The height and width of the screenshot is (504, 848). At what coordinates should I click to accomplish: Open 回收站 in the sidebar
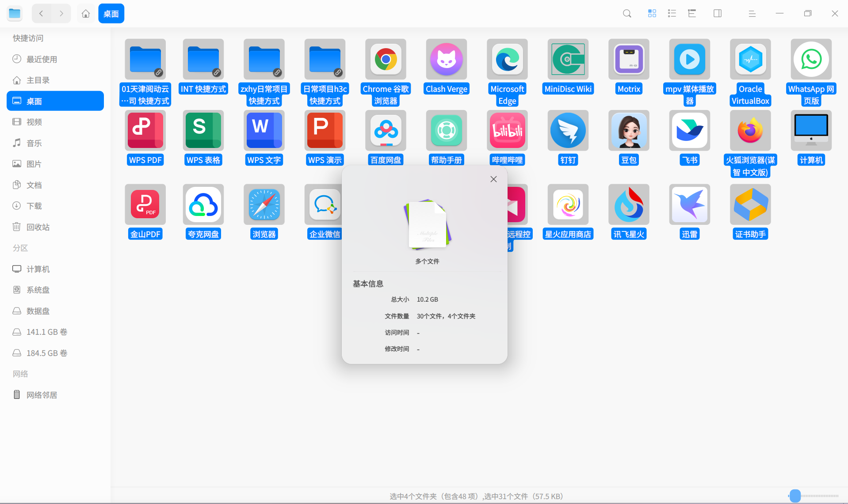click(55, 227)
